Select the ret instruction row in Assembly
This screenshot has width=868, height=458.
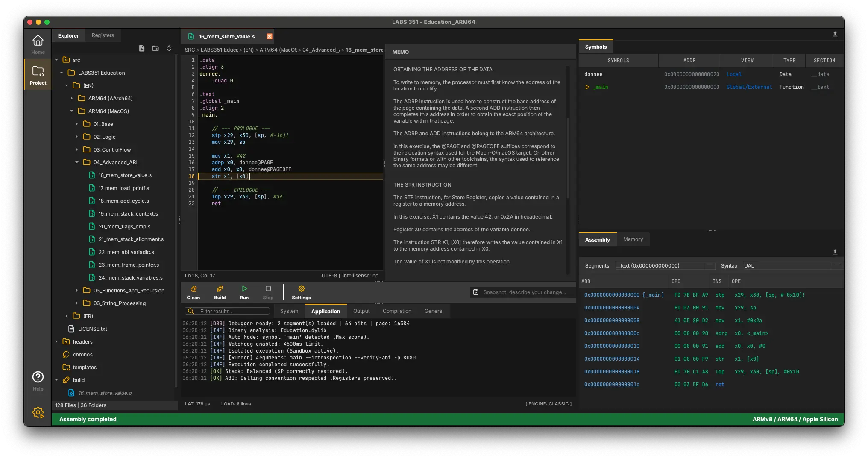(711, 385)
